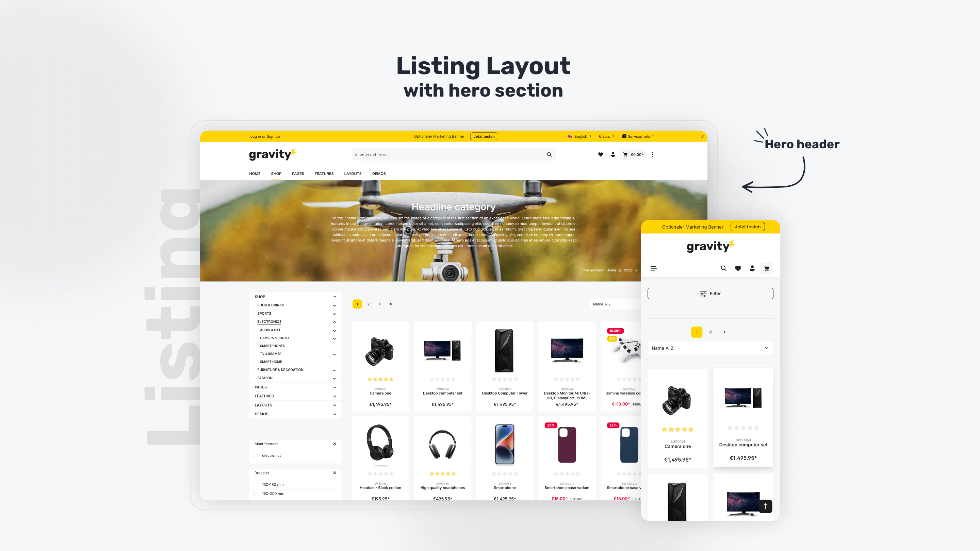The height and width of the screenshot is (551, 980).
Task: Click the SHOP menu tab
Action: click(x=276, y=173)
